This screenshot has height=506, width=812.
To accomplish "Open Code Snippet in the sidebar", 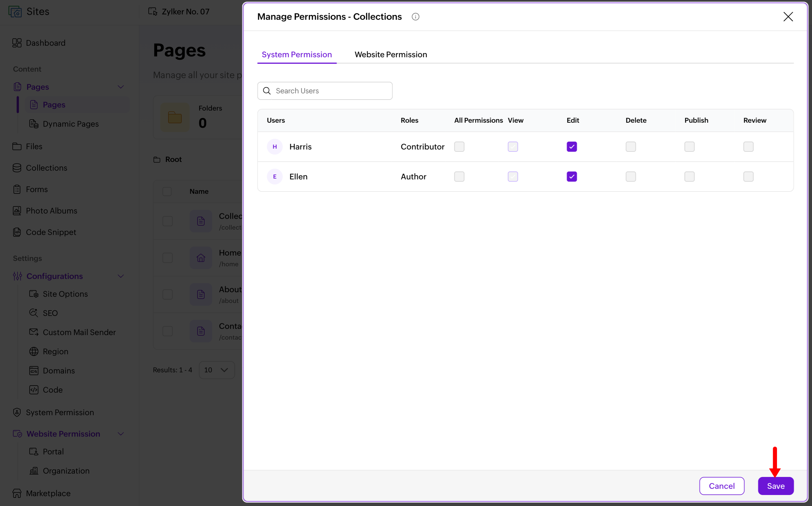I will pos(45,232).
